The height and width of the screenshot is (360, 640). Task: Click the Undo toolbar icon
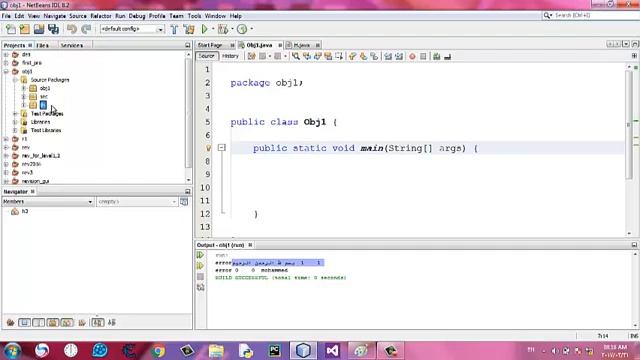tap(72, 29)
